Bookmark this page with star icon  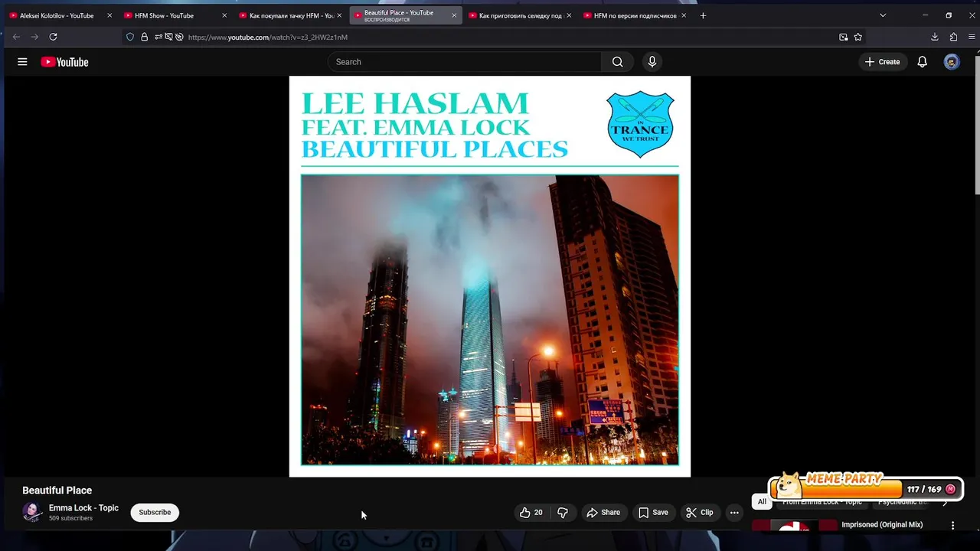click(858, 37)
